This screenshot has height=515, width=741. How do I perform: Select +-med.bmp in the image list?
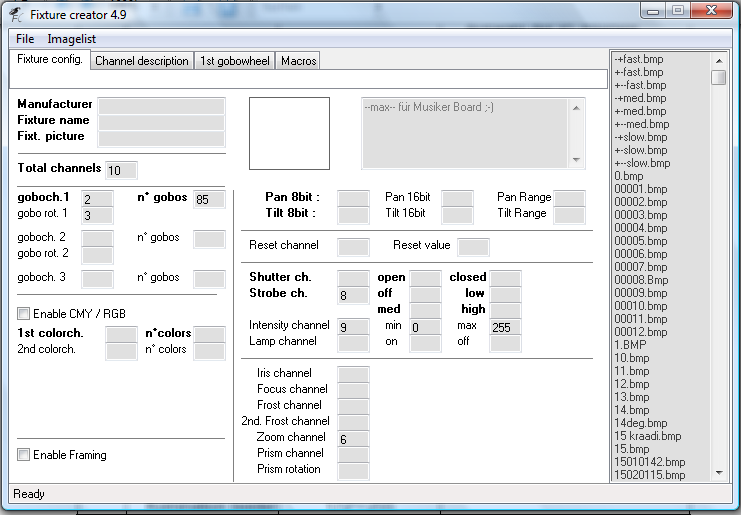(x=640, y=111)
